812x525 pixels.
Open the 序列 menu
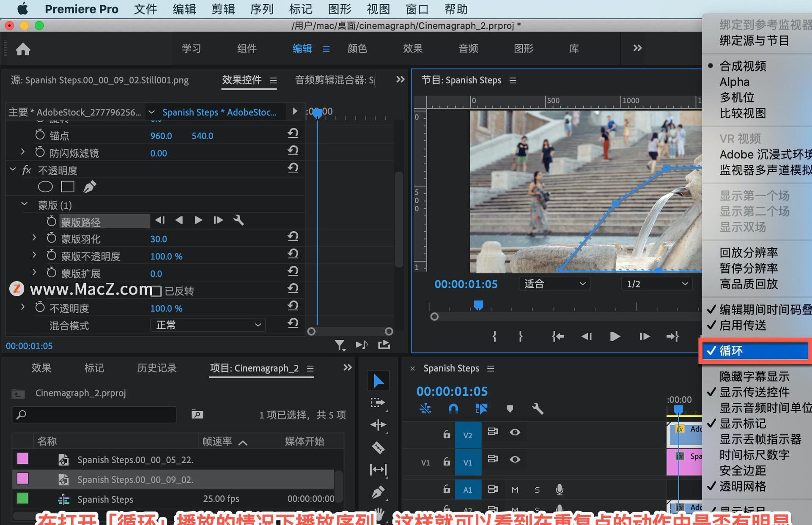tap(262, 9)
